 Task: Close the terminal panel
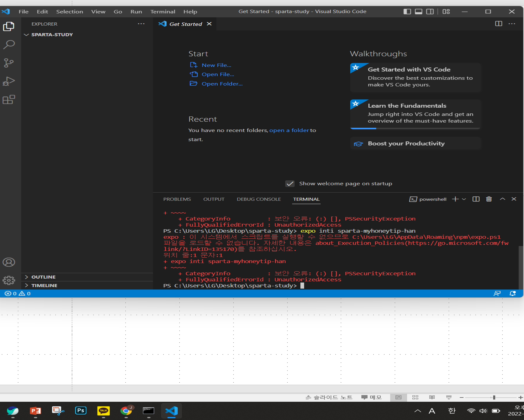coord(514,199)
